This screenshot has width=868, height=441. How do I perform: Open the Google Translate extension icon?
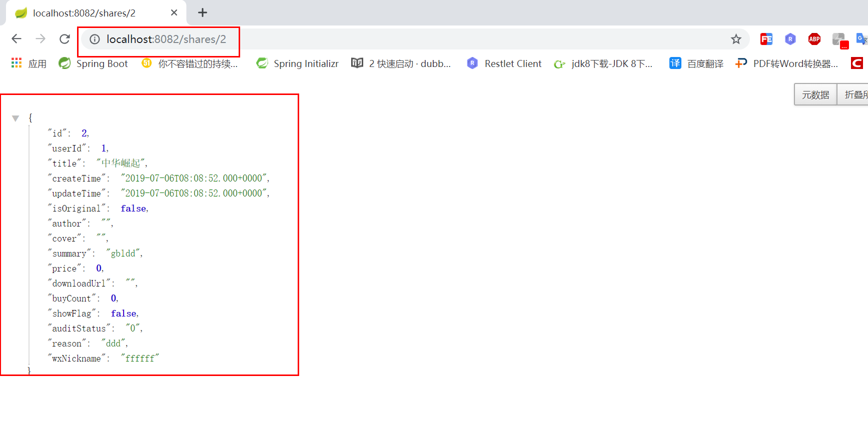(x=862, y=39)
